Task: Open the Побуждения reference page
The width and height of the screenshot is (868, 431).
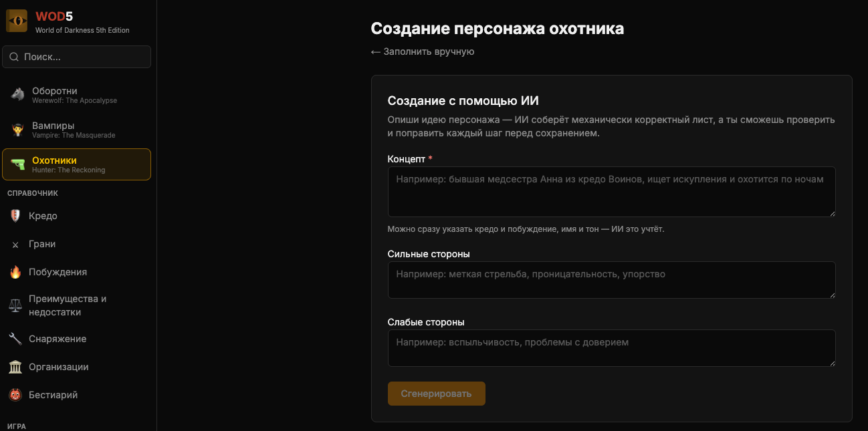Action: (x=77, y=272)
